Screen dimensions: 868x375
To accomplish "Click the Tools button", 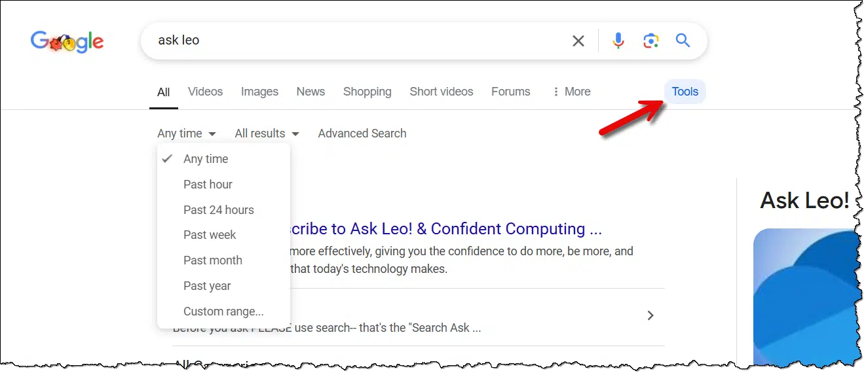I will pyautogui.click(x=685, y=92).
